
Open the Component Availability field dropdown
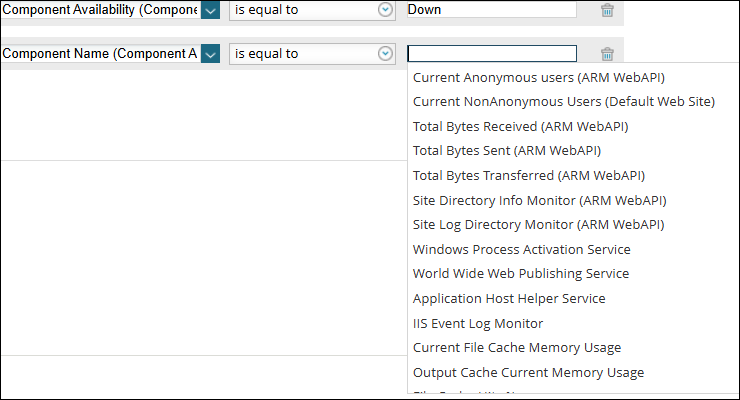(x=210, y=10)
